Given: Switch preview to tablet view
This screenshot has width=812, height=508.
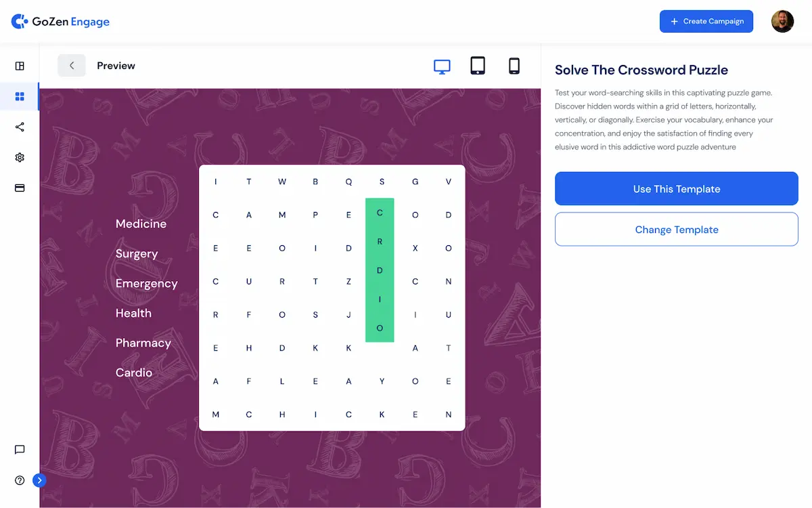Looking at the screenshot, I should [x=478, y=65].
